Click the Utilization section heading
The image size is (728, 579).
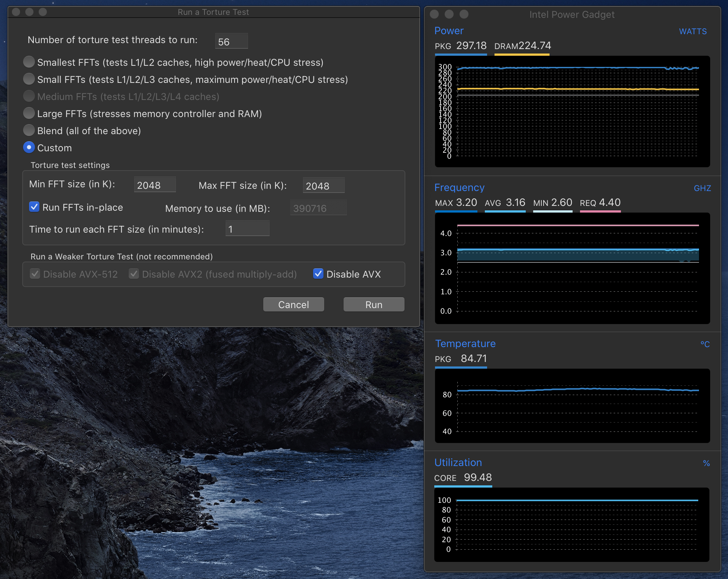point(458,463)
